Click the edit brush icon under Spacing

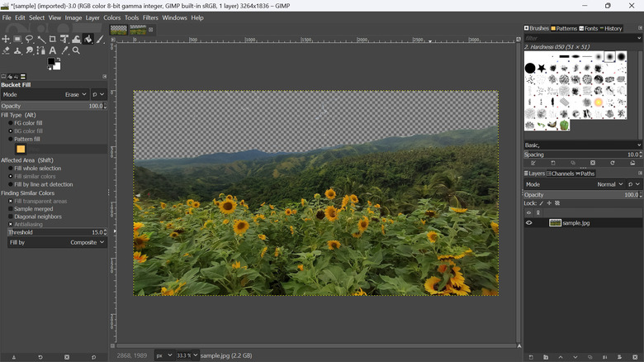pyautogui.click(x=533, y=163)
